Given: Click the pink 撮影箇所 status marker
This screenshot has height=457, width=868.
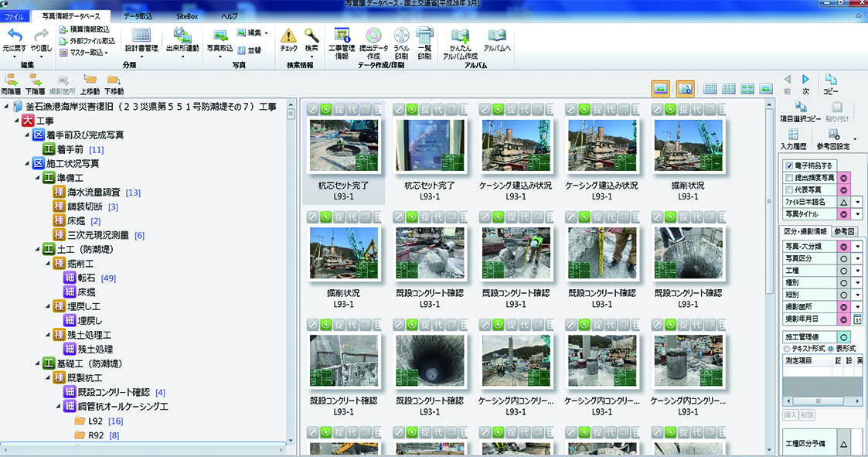Looking at the screenshot, I should coord(843,307).
